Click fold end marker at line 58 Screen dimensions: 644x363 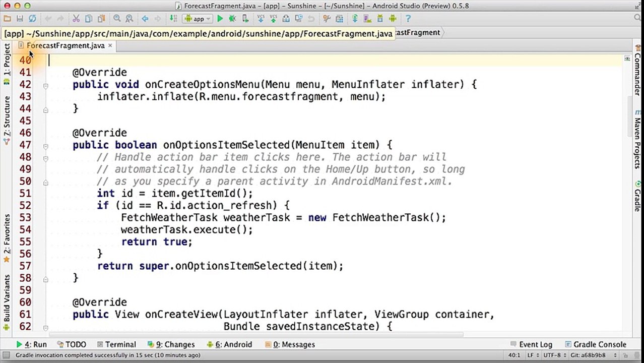point(45,279)
